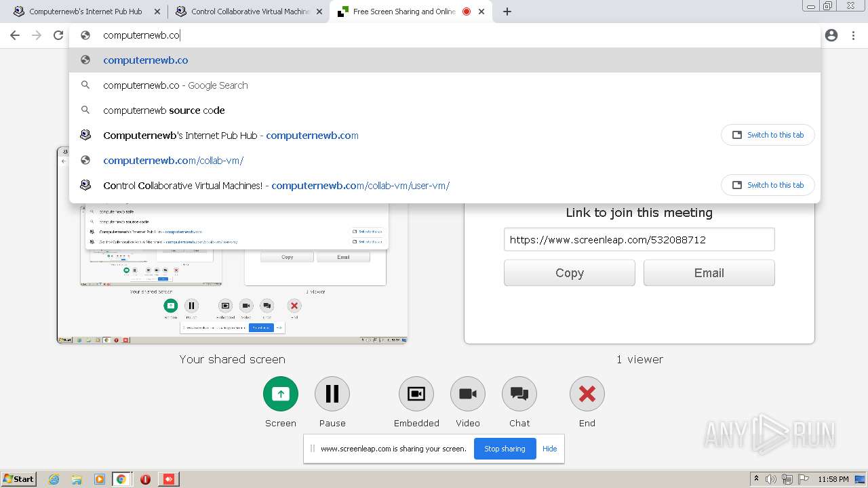Screen dimensions: 868x488
Task: Click the meeting link field
Action: click(639, 239)
